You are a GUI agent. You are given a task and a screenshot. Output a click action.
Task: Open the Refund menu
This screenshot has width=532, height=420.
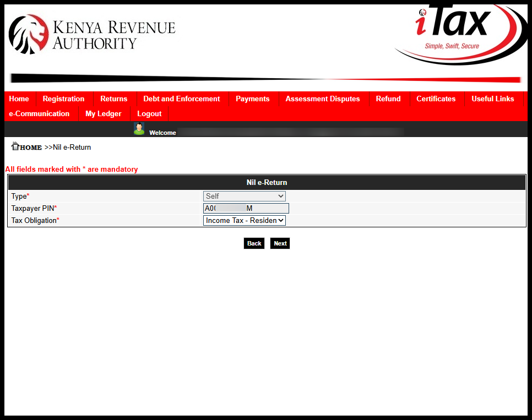(x=388, y=99)
